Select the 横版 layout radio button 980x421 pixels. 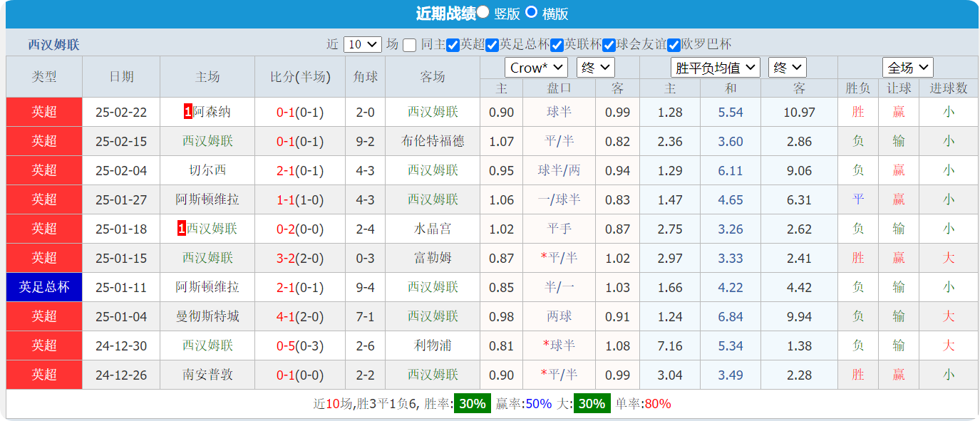(x=531, y=12)
